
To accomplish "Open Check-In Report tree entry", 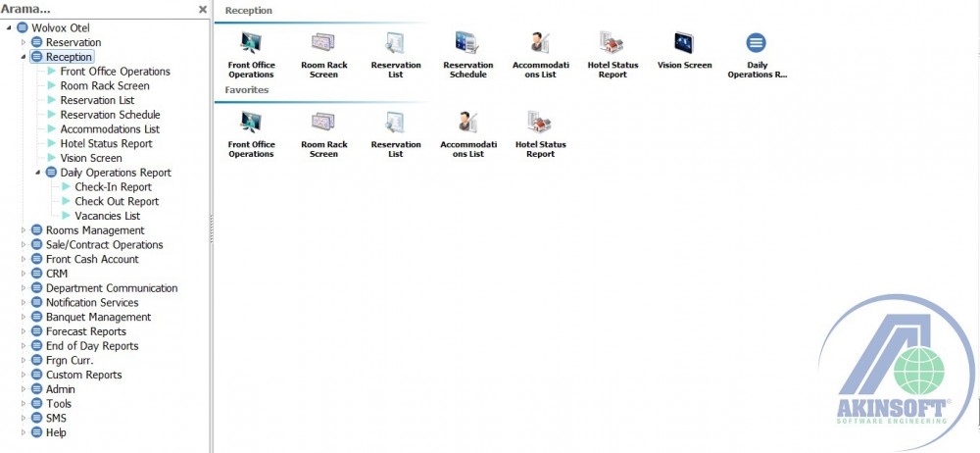I will (x=113, y=186).
